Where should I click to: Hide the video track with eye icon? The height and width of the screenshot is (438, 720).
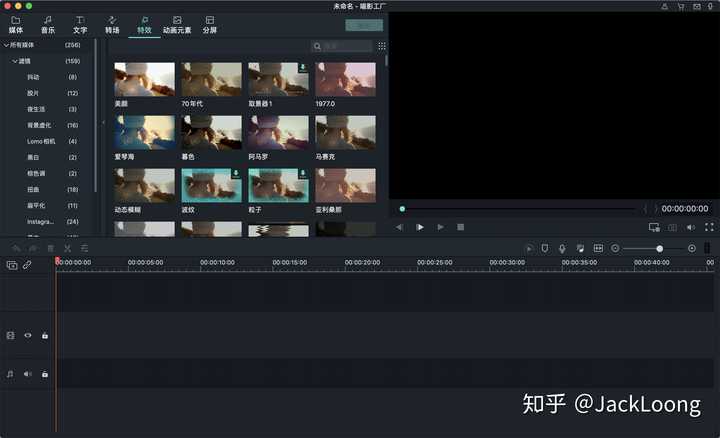[28, 336]
